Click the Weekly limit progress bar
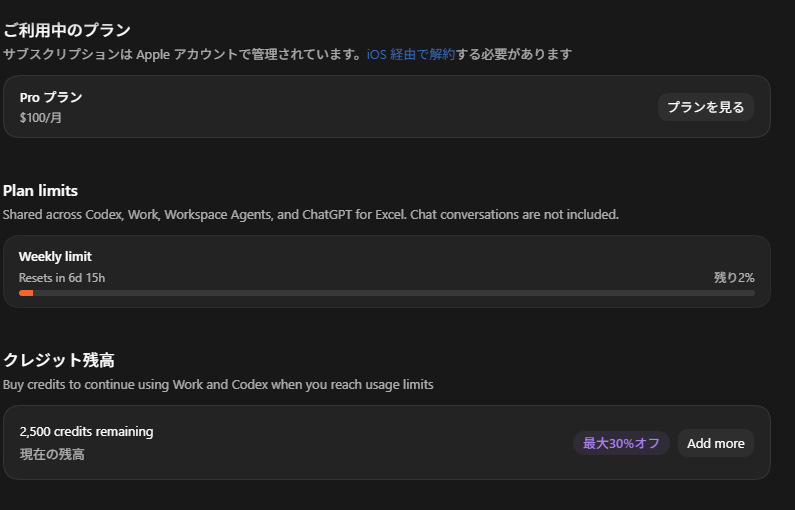The image size is (795, 510). click(387, 293)
